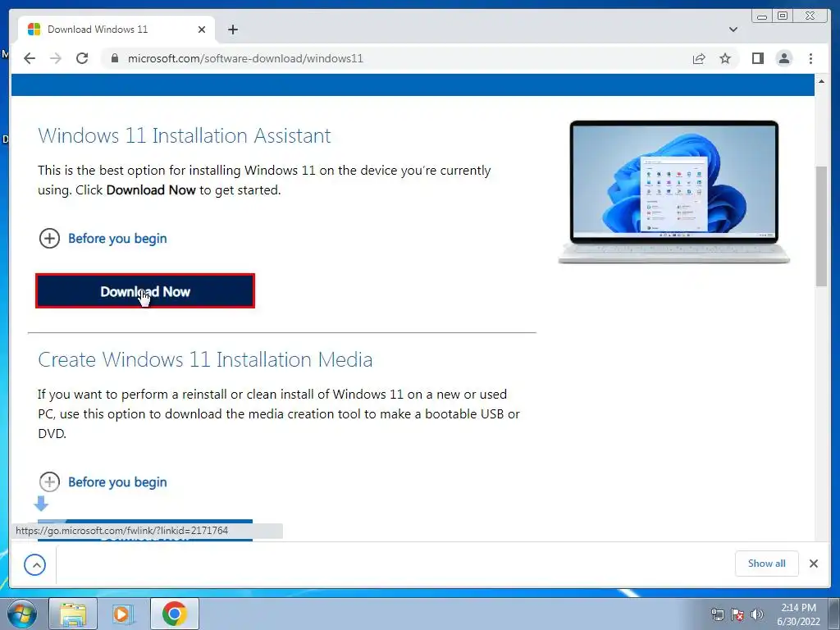Click the network tray icon

pos(717,614)
